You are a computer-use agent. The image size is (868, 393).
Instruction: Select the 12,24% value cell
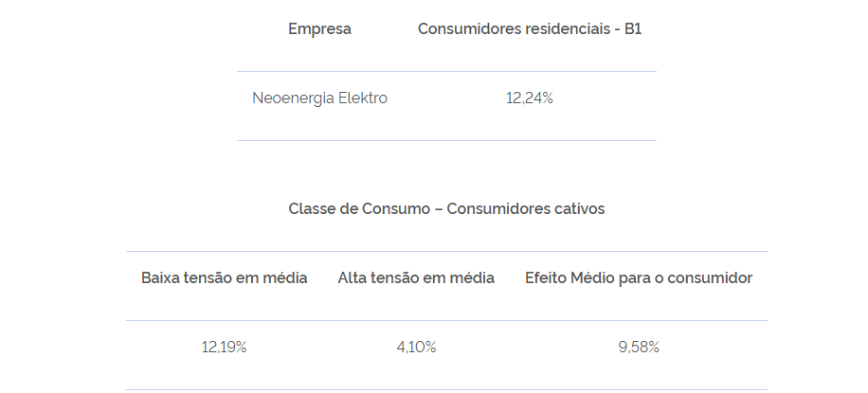[529, 98]
